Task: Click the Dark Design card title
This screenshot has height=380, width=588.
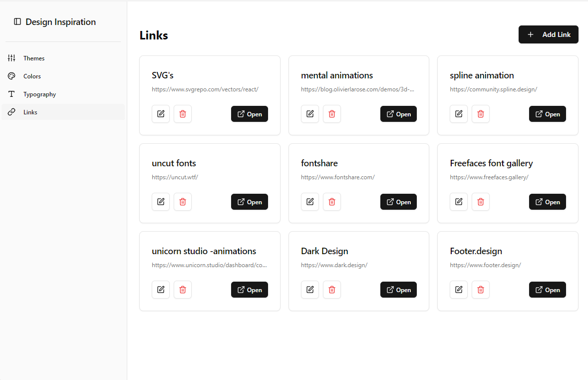Action: (x=324, y=251)
